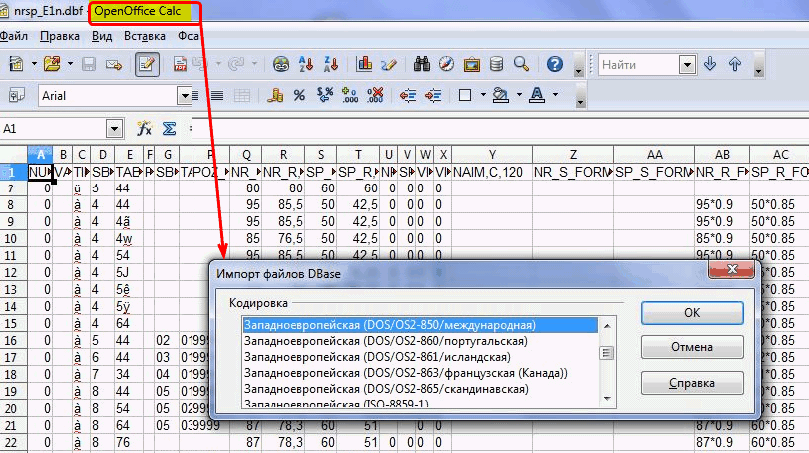
Task: Open Data Sources database icon
Action: (496, 65)
